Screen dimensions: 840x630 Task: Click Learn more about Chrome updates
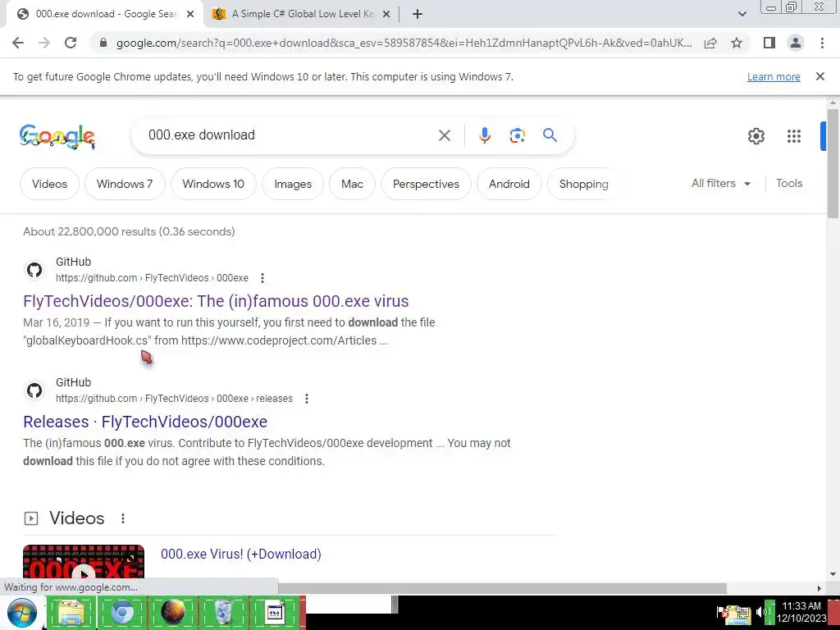[774, 76]
